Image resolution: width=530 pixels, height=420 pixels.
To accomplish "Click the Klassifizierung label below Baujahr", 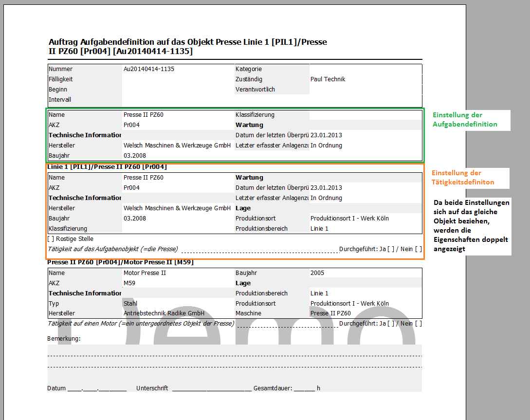I will 68,229.
